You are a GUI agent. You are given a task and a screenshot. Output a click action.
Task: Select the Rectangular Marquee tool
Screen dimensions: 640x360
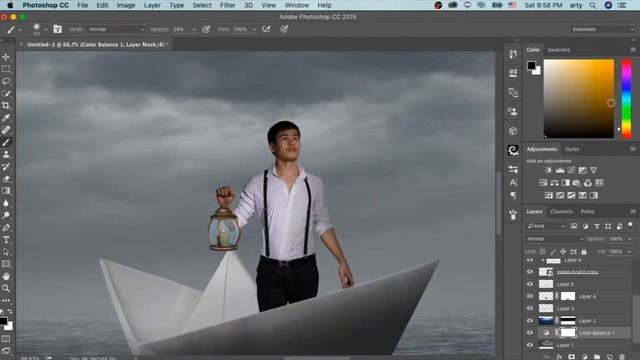click(6, 69)
